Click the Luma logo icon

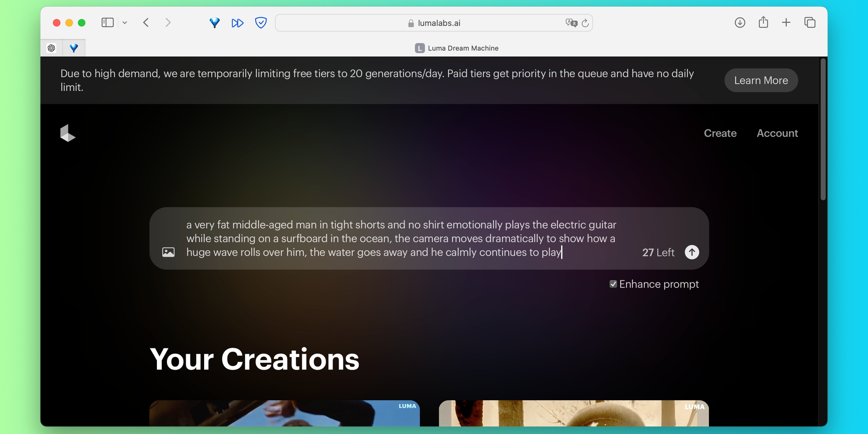click(68, 133)
